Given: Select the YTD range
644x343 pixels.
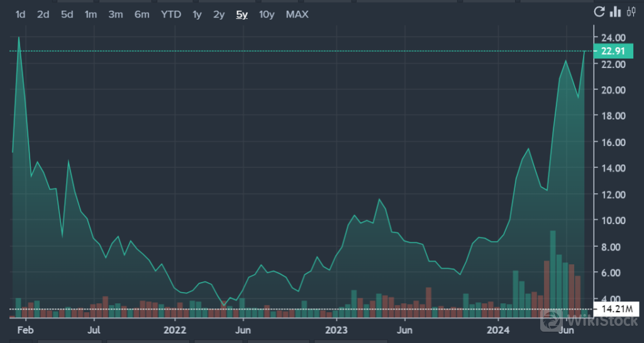Looking at the screenshot, I should (x=170, y=14).
